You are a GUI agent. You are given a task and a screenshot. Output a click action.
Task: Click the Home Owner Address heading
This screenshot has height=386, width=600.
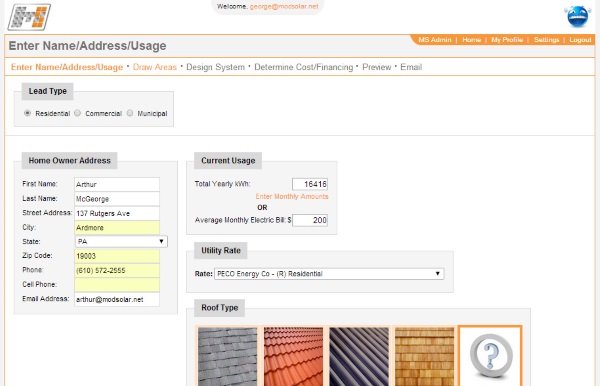pos(69,161)
